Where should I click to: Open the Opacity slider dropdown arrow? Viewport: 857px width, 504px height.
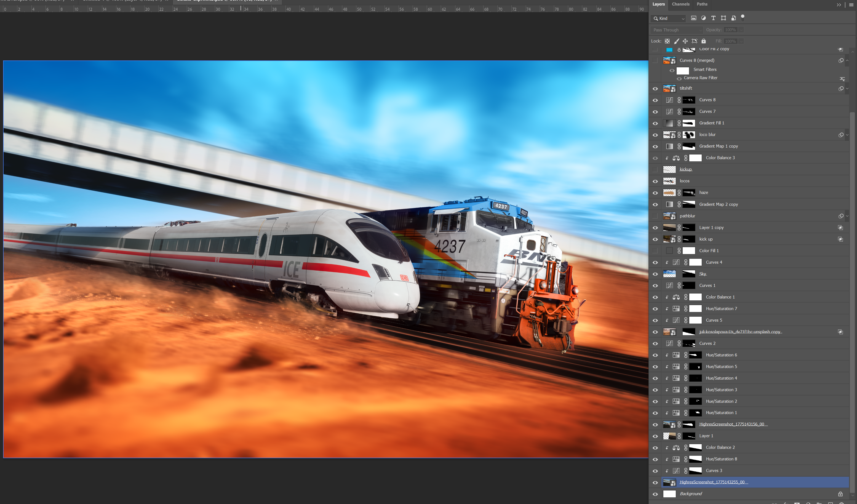(741, 30)
